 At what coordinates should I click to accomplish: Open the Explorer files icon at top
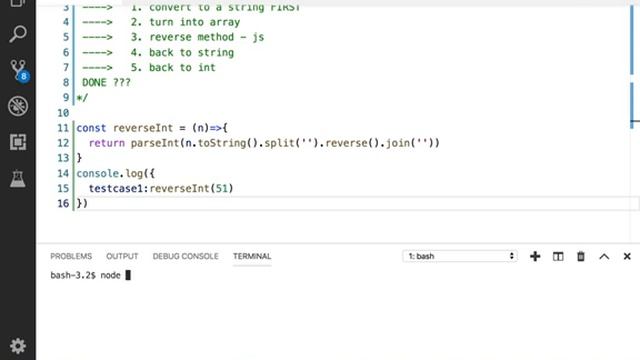pyautogui.click(x=18, y=3)
